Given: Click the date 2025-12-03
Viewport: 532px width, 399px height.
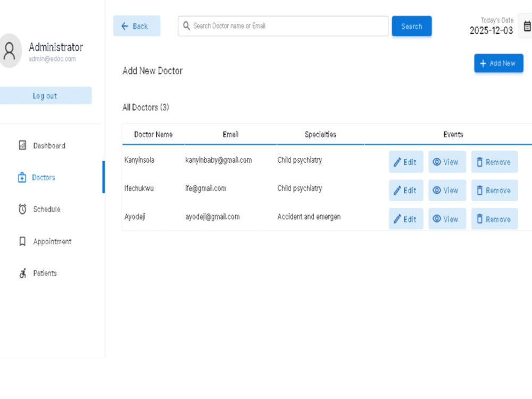Looking at the screenshot, I should [491, 30].
